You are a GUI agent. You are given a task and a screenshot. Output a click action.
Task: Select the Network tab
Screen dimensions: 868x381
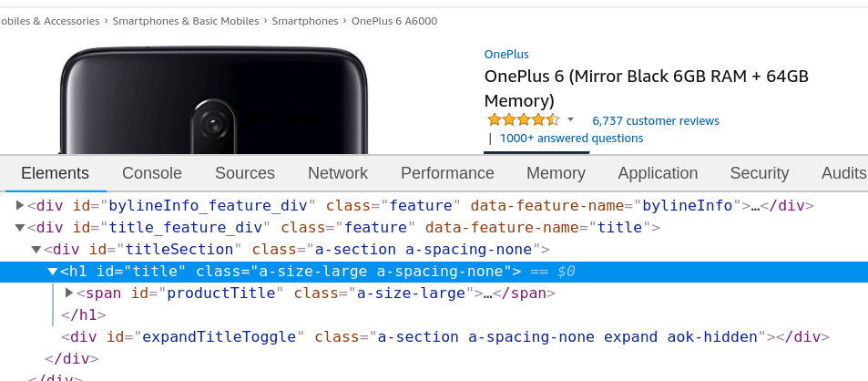pyautogui.click(x=338, y=173)
